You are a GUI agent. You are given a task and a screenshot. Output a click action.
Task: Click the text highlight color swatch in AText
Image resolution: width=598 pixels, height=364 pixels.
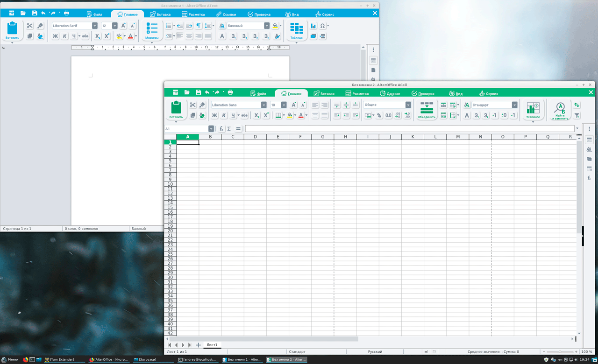(119, 36)
